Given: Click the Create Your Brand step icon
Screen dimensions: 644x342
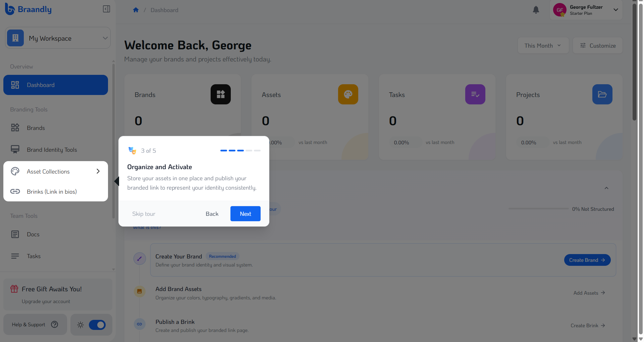Looking at the screenshot, I should (x=140, y=259).
